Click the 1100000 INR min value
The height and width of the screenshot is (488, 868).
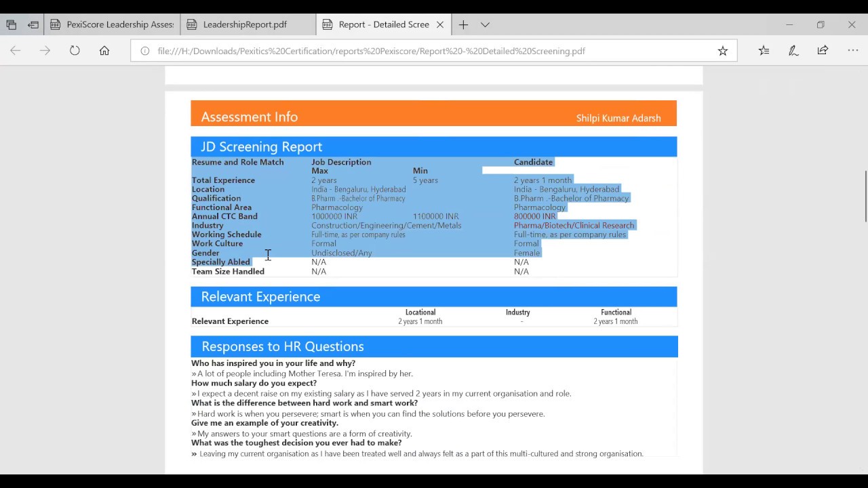click(436, 216)
